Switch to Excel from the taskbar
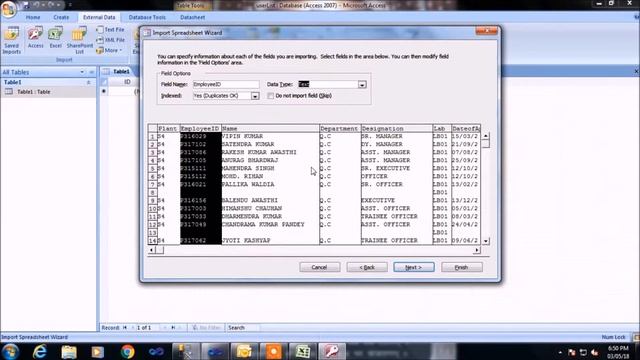640x360 pixels. 302,351
